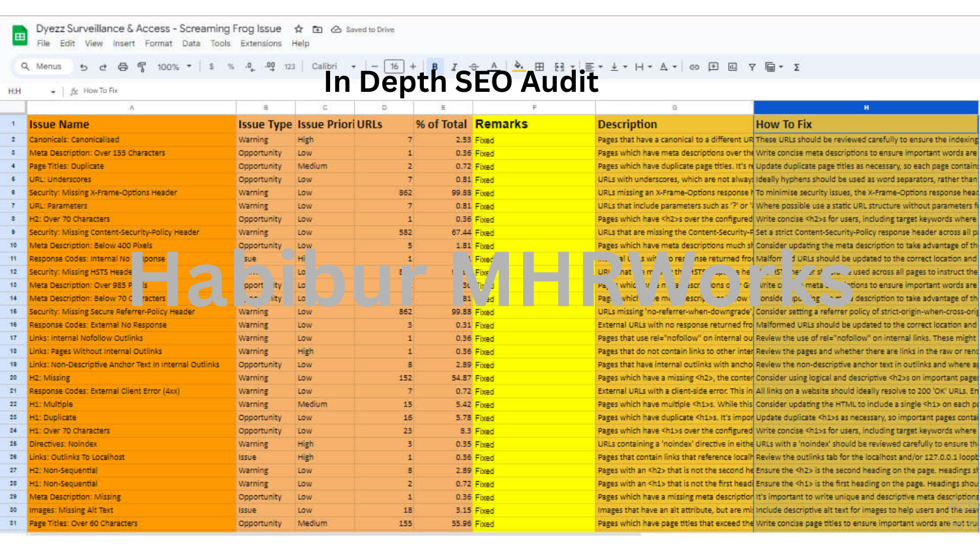This screenshot has width=980, height=551.
Task: Click the increase font size plus button
Action: click(413, 67)
